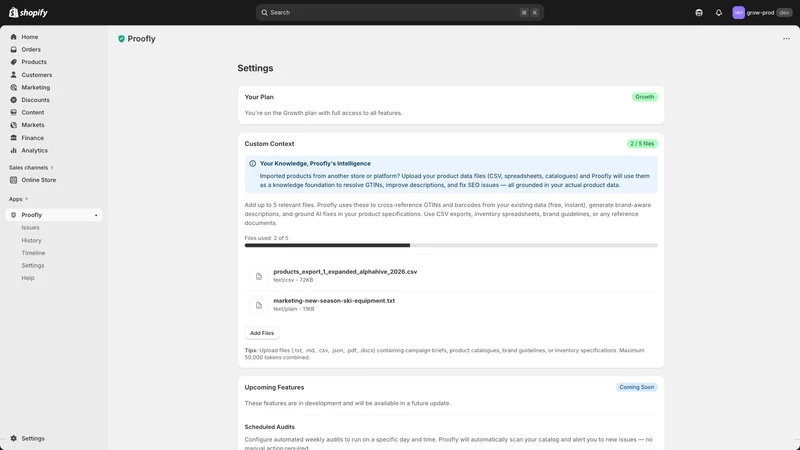Open Proofly Issues page

[30, 228]
